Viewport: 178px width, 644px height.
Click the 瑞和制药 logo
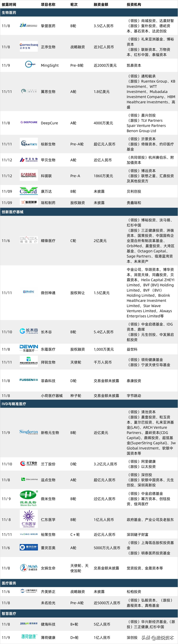pyautogui.click(x=29, y=202)
